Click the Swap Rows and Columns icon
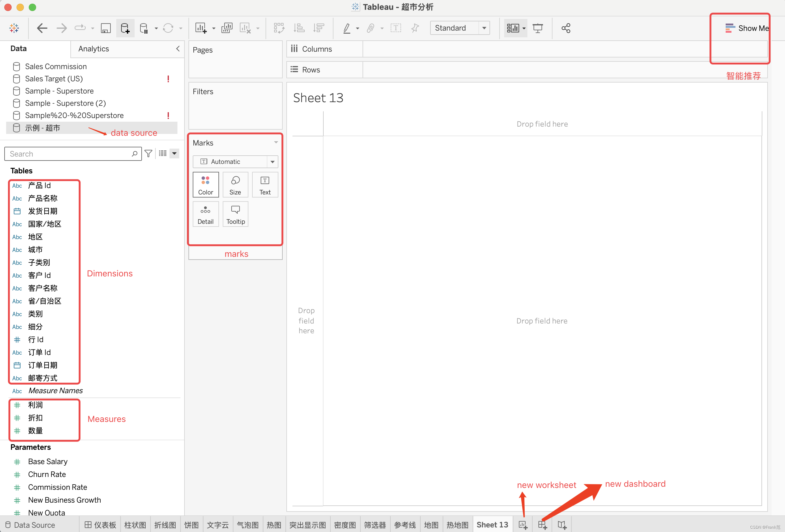This screenshot has height=532, width=785. point(279,28)
